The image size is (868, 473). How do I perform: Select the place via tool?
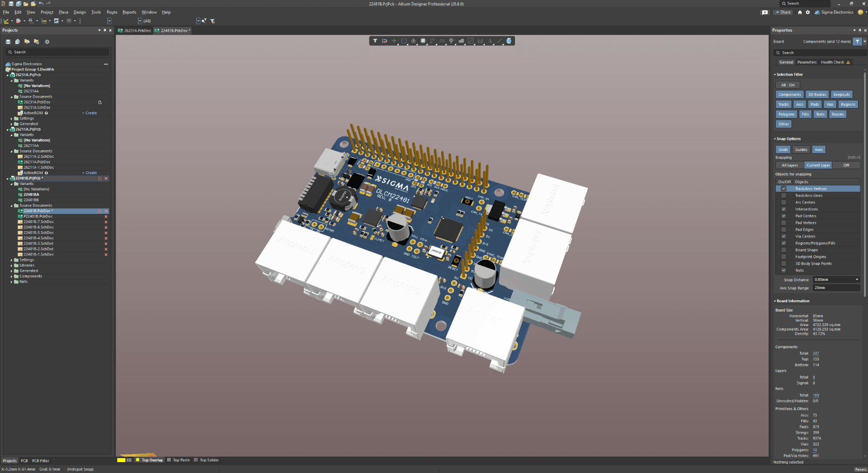pyautogui.click(x=452, y=41)
